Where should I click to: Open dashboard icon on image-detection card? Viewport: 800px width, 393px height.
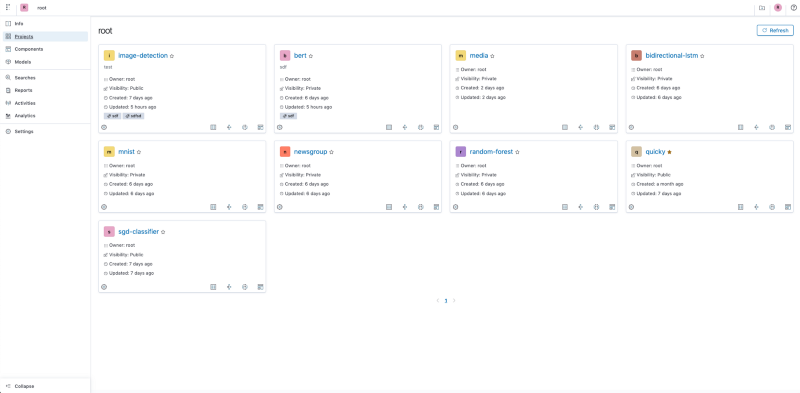pyautogui.click(x=260, y=127)
